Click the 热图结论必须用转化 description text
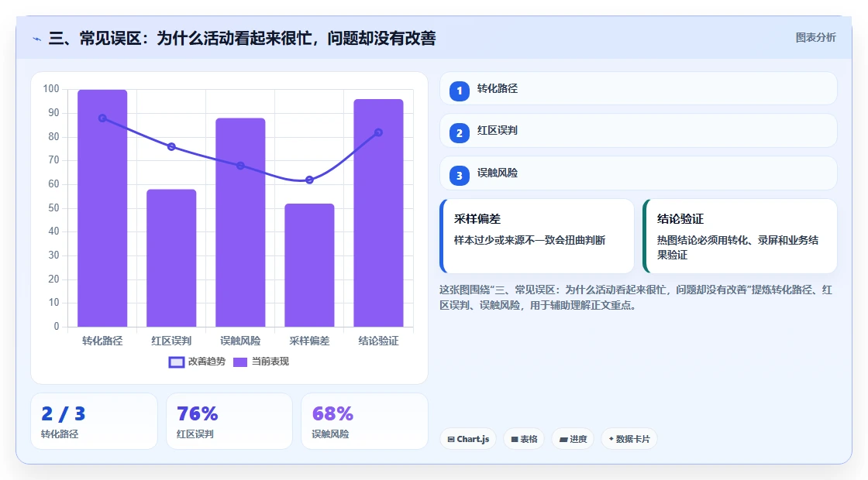This screenshot has height=480, width=868. 737,248
